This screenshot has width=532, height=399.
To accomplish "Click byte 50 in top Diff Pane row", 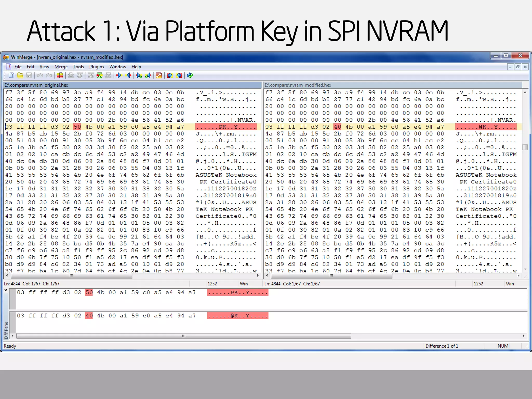I will click(x=89, y=292).
